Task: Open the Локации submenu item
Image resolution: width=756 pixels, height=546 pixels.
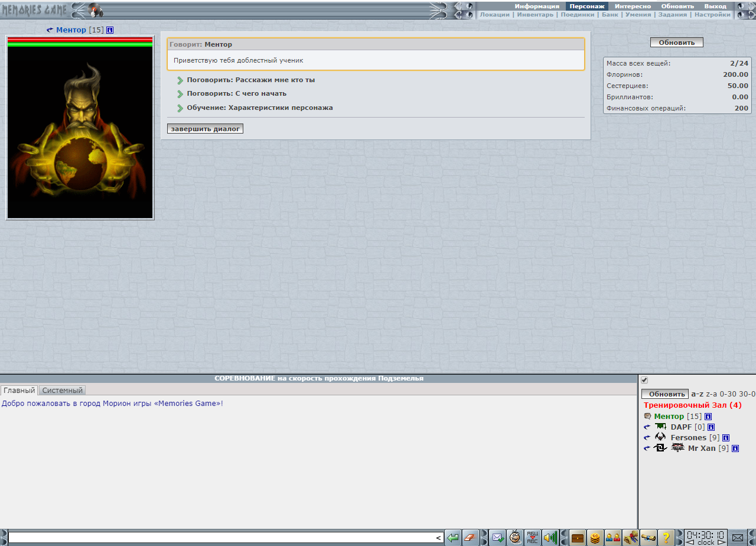Action: click(495, 15)
